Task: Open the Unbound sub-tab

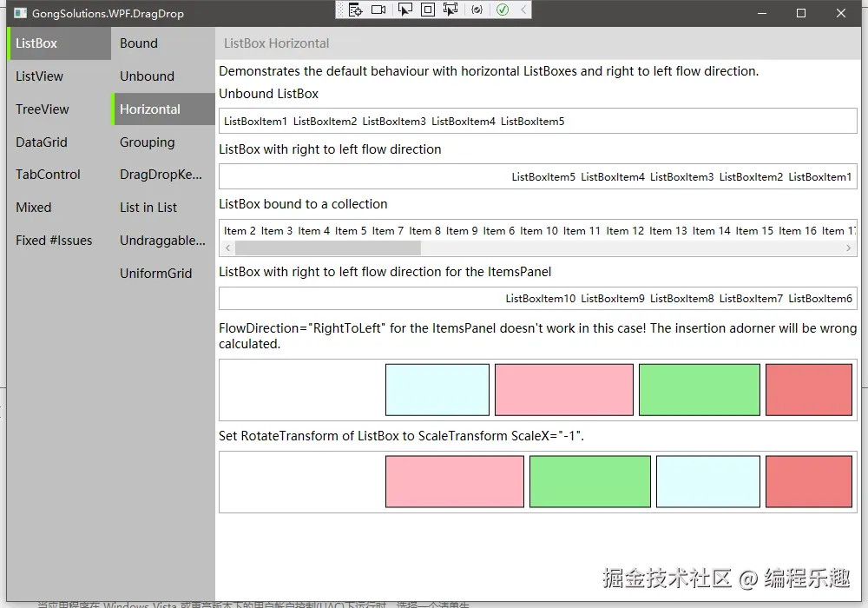Action: (x=163, y=76)
